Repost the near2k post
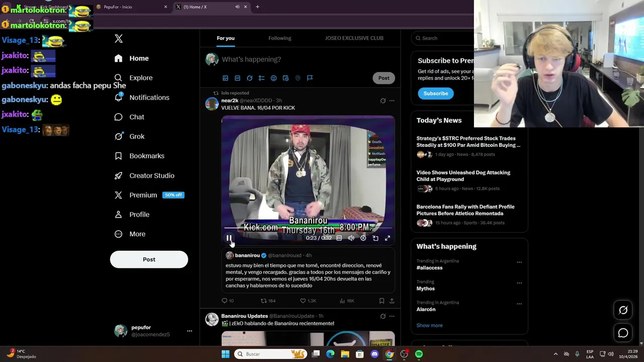 268,301
